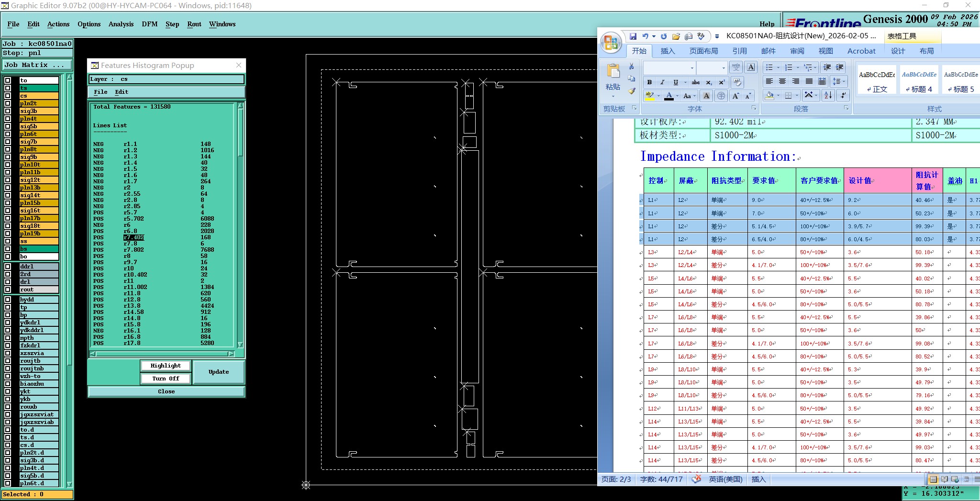The width and height of the screenshot is (980, 501).
Task: Open the Actions menu in Graphic Editor
Action: click(x=58, y=24)
